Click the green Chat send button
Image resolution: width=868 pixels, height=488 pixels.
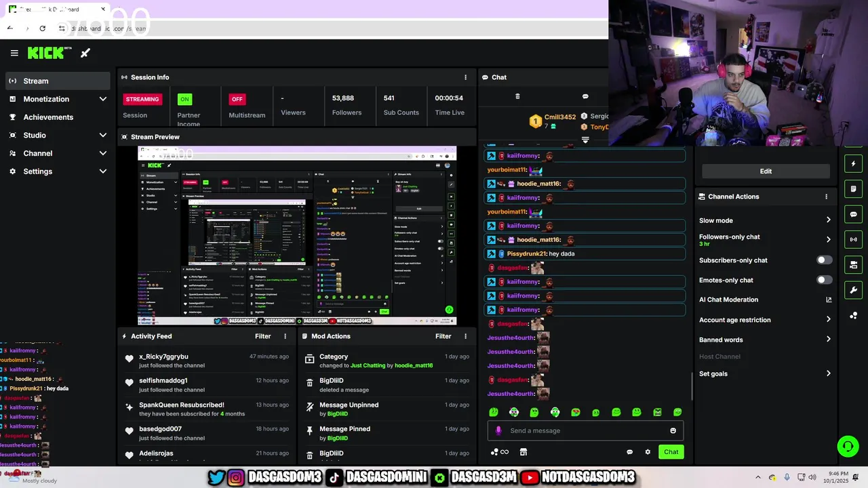pyautogui.click(x=671, y=452)
